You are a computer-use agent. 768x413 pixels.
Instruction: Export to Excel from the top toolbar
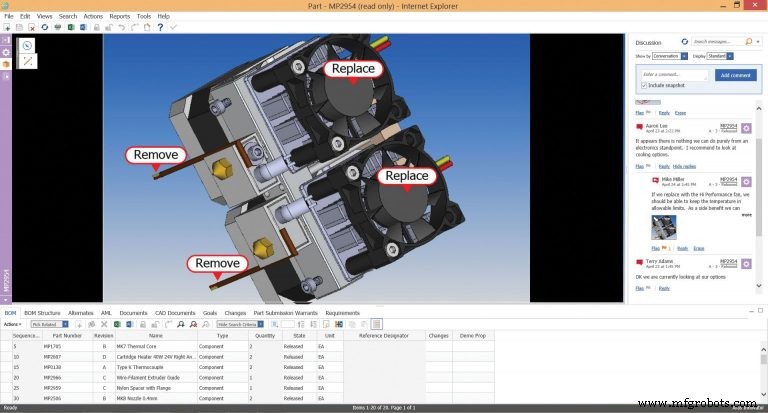tap(71, 27)
